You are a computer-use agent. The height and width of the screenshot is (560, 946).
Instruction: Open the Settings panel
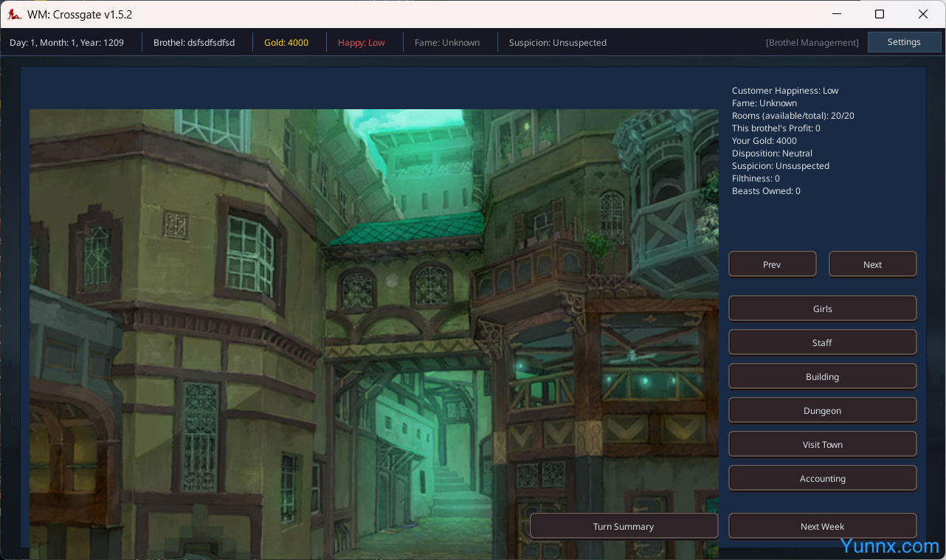tap(904, 42)
